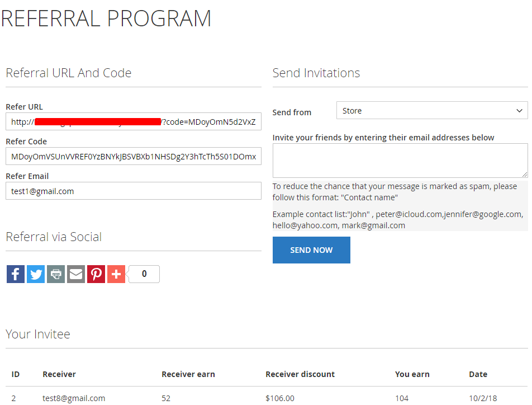Click the envelope email share icon

76,274
